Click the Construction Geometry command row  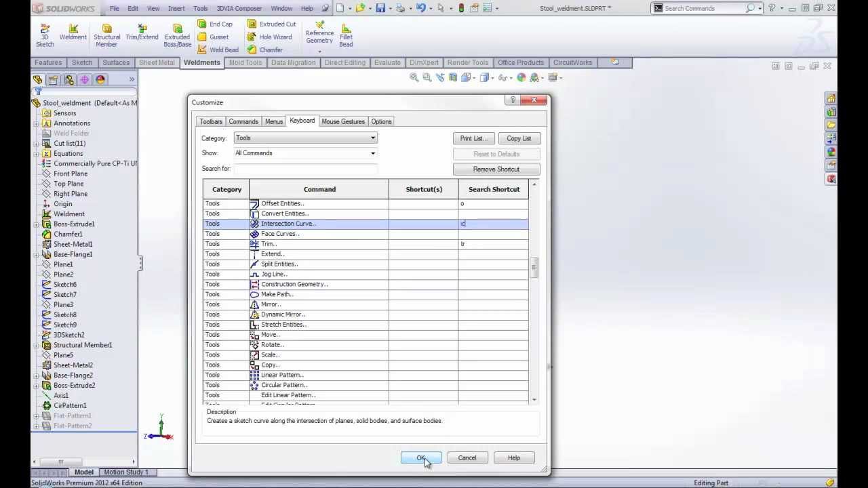[x=366, y=284]
